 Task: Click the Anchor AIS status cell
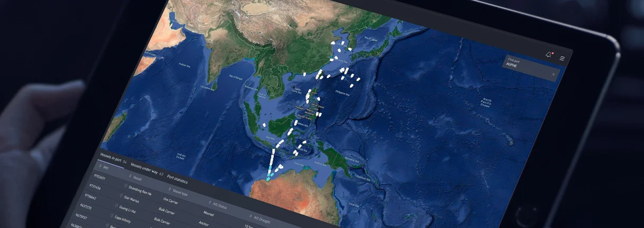tap(203, 223)
